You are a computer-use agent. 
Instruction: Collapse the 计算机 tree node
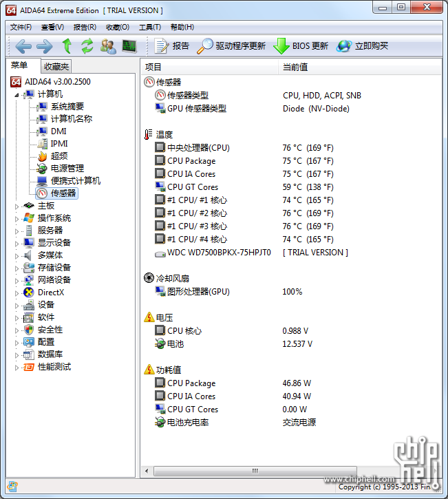(x=17, y=95)
